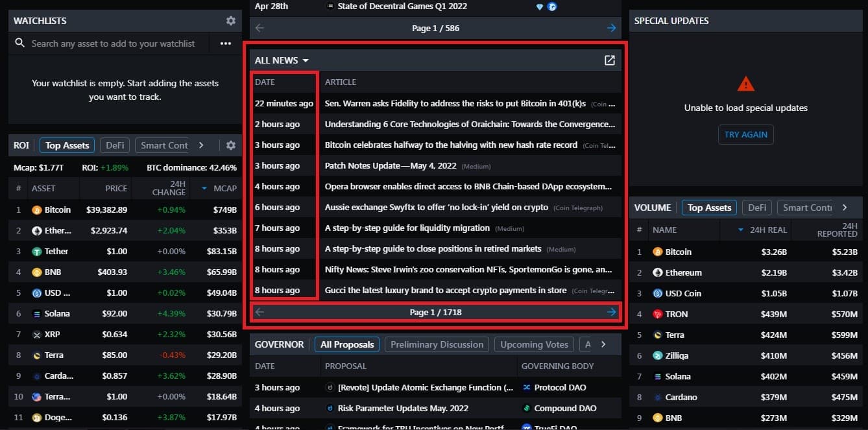Click the Bitcoin icon in ROI table

(37, 210)
